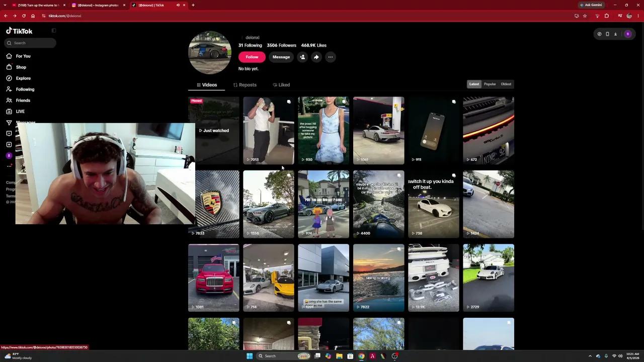This screenshot has width=644, height=362.
Task: Switch to the Reposts tab
Action: tap(245, 85)
